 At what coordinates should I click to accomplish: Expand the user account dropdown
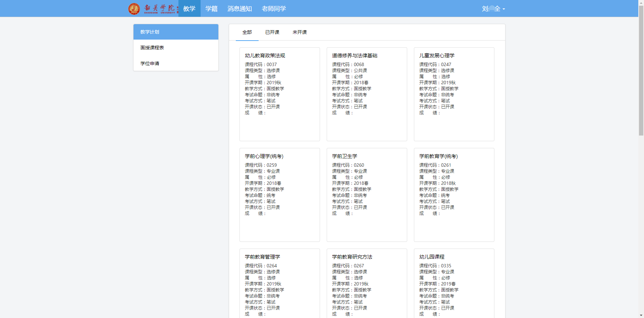tap(493, 9)
